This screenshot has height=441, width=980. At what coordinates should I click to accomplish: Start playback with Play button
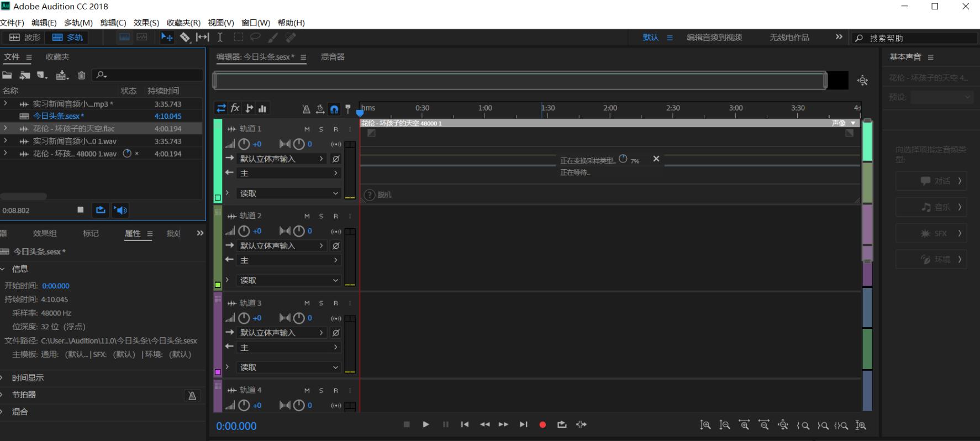426,424
